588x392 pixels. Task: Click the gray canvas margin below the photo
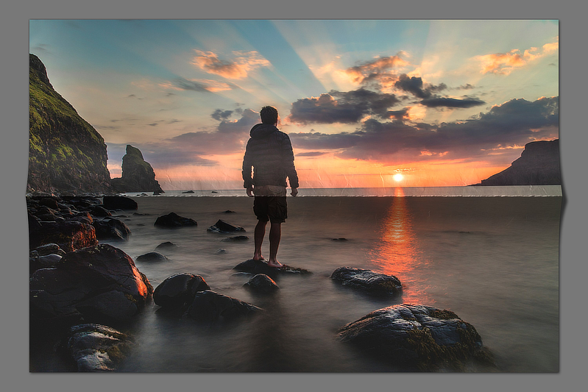pyautogui.click(x=294, y=382)
